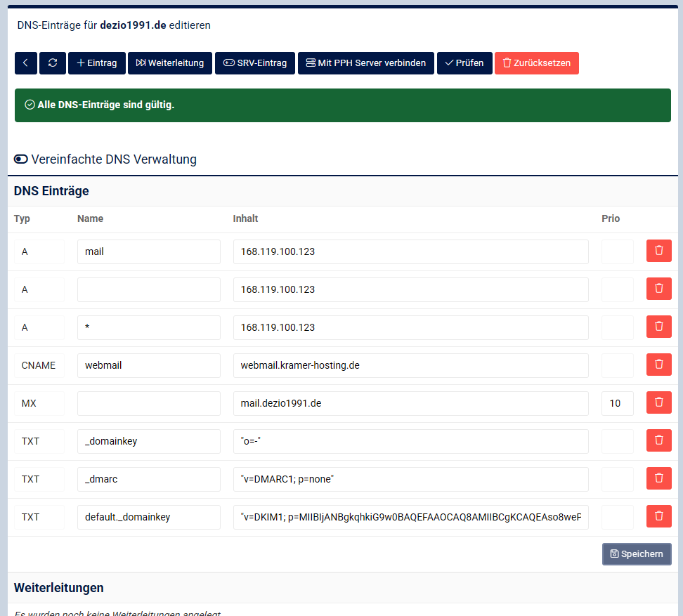This screenshot has height=616, width=683.
Task: Edit the _dmarc name field
Action: pos(149,479)
